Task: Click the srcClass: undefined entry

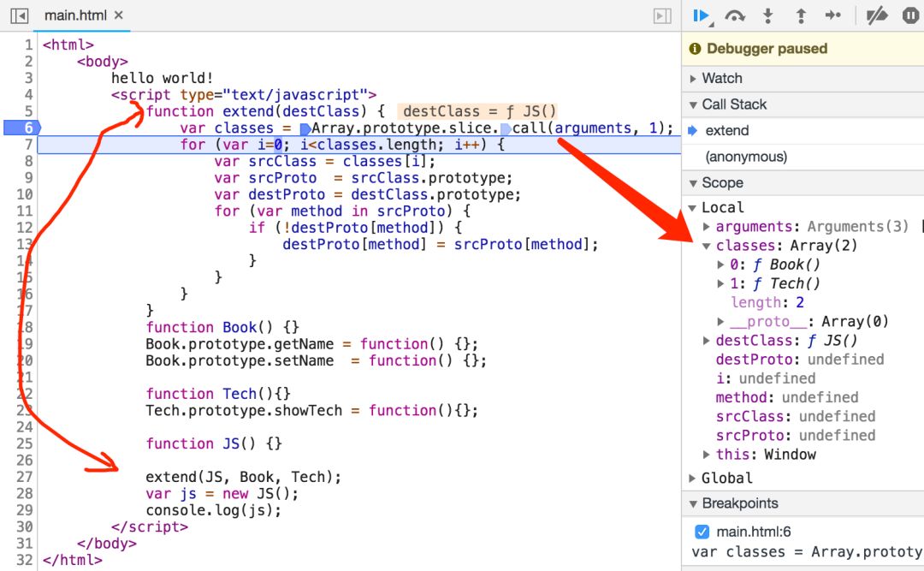Action: tap(795, 416)
